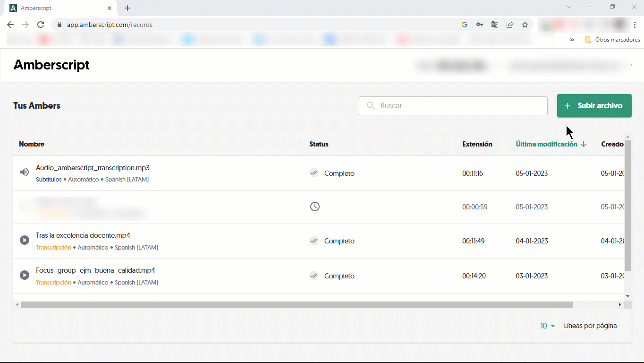644x363 pixels.
Task: Open the saved passwords key icon
Action: [480, 25]
